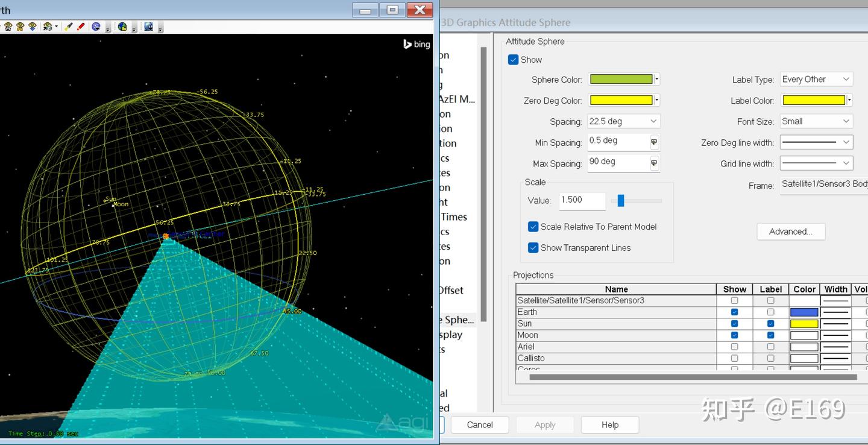This screenshot has width=868, height=445.
Task: Click the Home View eye icon
Action: click(8, 27)
